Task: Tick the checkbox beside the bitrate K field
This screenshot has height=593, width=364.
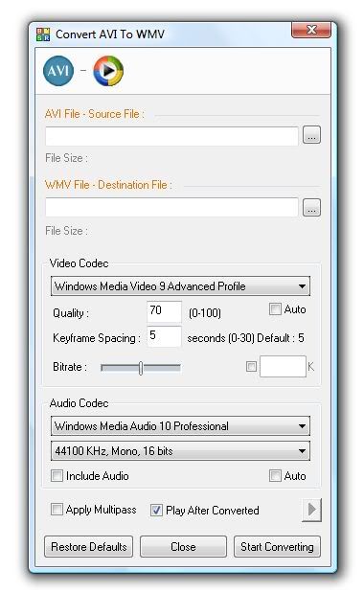Action: (x=251, y=366)
